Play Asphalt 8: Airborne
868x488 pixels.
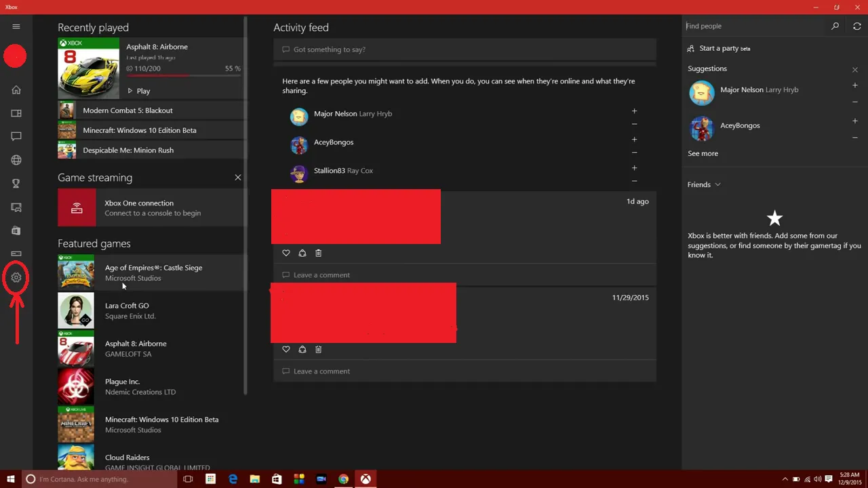pos(139,91)
